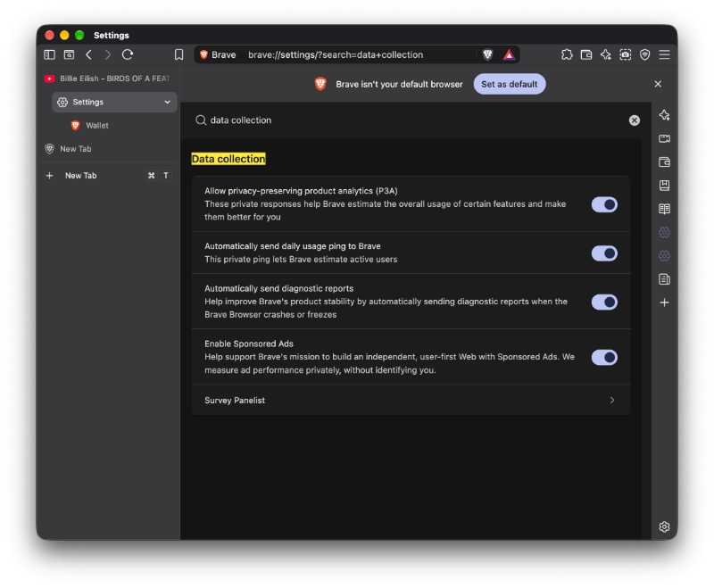Toggle Enable Sponsored Ads switch
Image resolution: width=714 pixels, height=588 pixels.
[x=604, y=357]
